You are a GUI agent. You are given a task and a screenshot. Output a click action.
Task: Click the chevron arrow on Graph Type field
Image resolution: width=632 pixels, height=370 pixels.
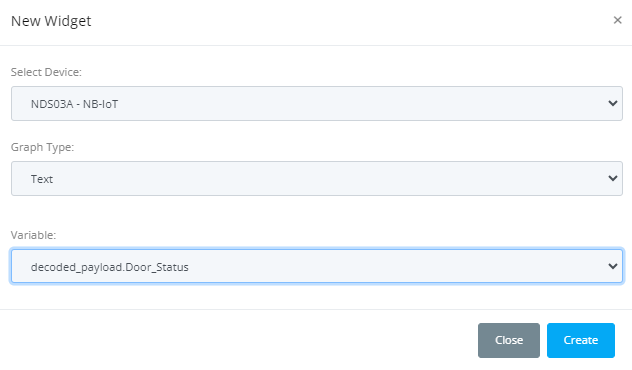[x=613, y=179]
